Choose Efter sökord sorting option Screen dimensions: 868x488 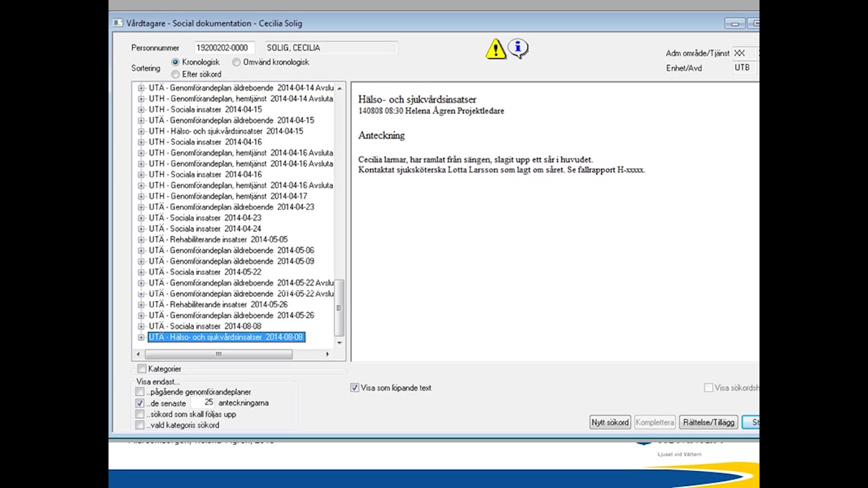tap(176, 75)
